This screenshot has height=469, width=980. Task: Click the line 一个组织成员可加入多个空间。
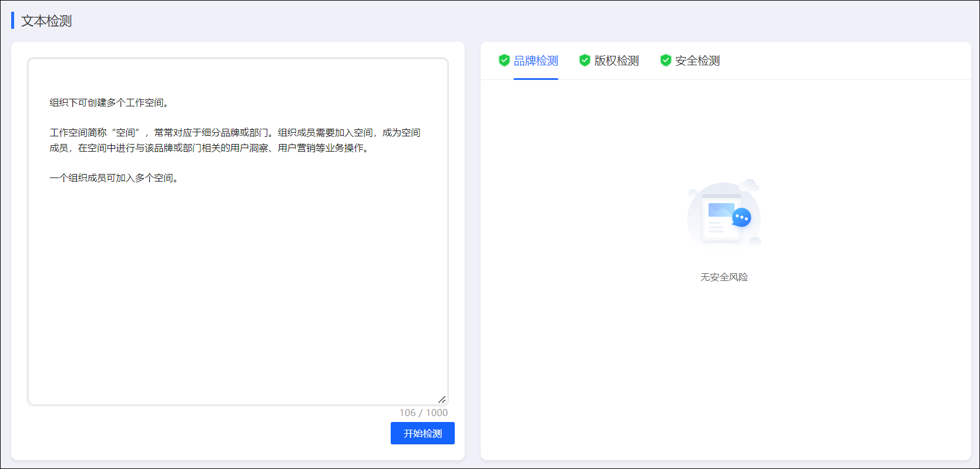tap(116, 177)
